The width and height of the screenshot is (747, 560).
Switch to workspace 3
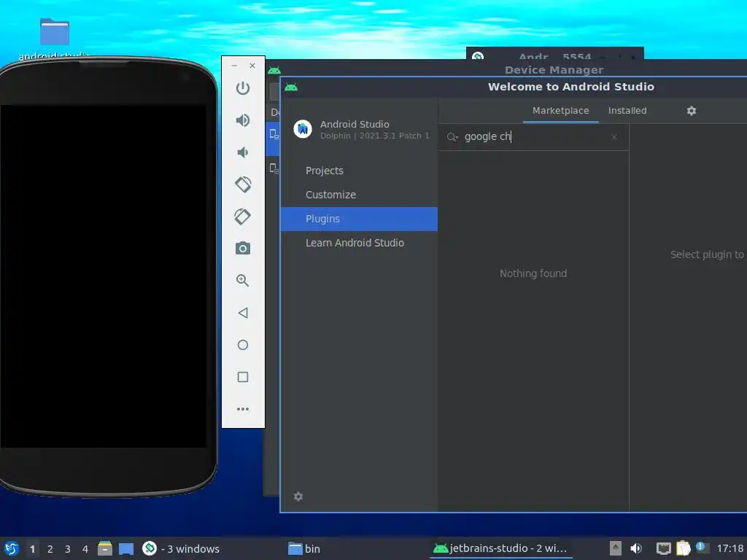pyautogui.click(x=68, y=549)
